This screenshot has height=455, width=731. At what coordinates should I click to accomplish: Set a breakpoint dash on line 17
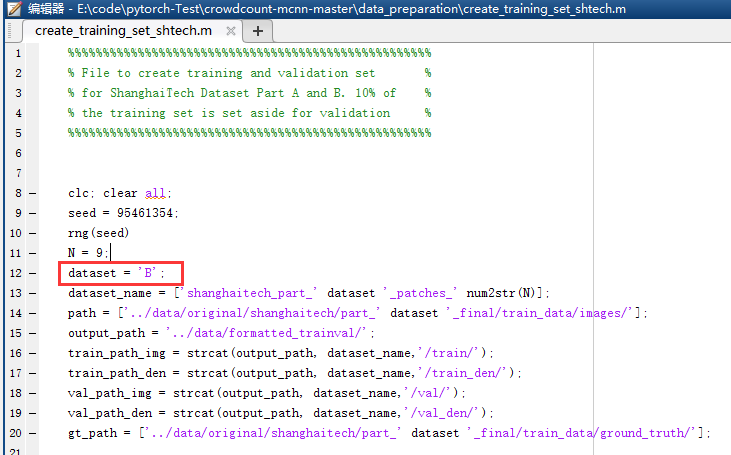point(33,373)
